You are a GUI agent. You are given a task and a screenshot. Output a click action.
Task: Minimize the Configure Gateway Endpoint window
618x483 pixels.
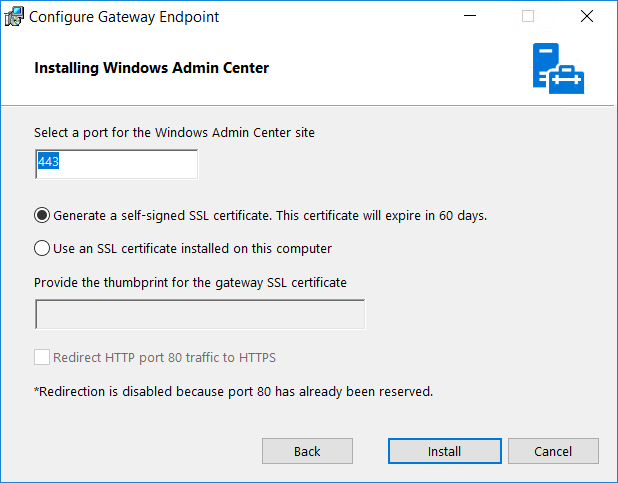click(470, 16)
